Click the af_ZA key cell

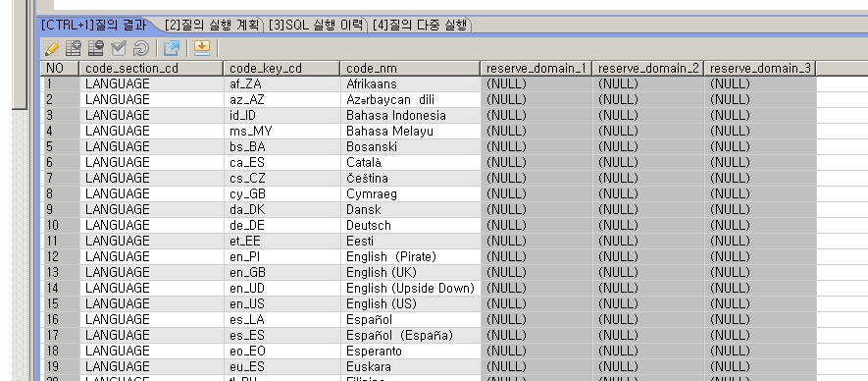[281, 83]
